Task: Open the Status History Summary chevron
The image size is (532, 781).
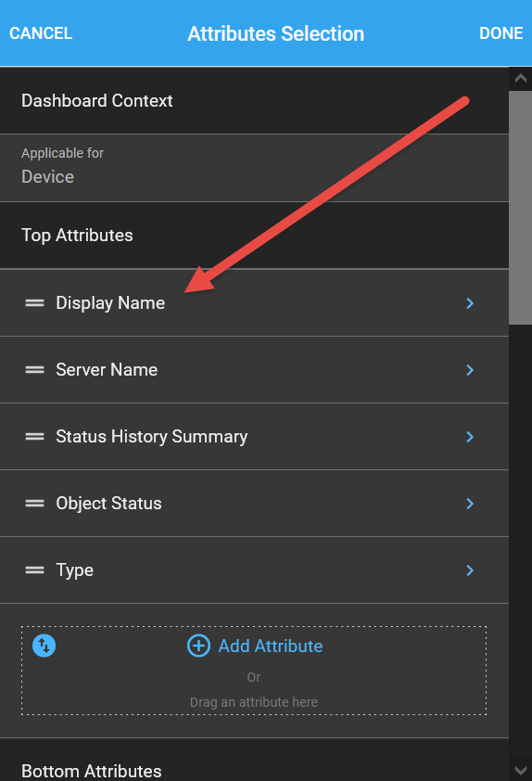Action: click(x=470, y=436)
